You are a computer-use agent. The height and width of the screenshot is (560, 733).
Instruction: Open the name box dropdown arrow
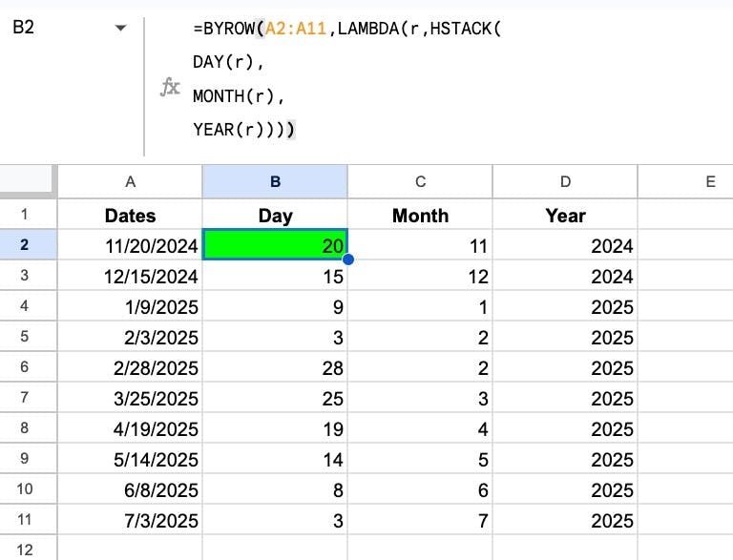pyautogui.click(x=120, y=28)
